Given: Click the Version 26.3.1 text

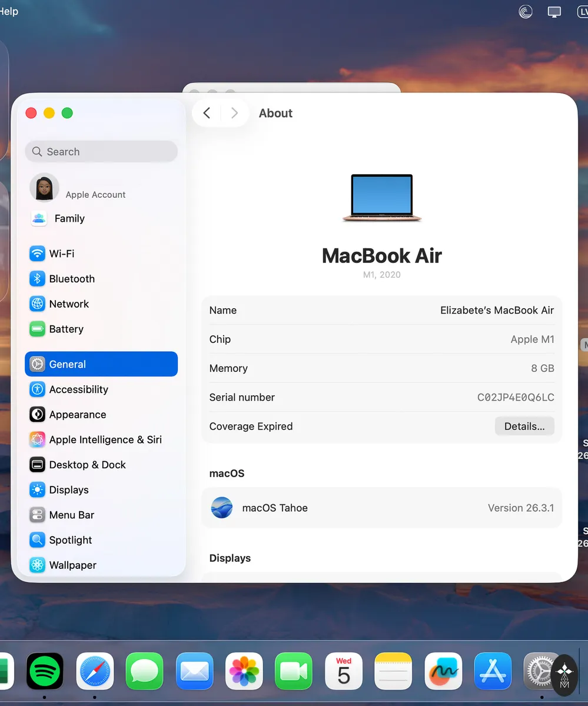Looking at the screenshot, I should point(521,508).
